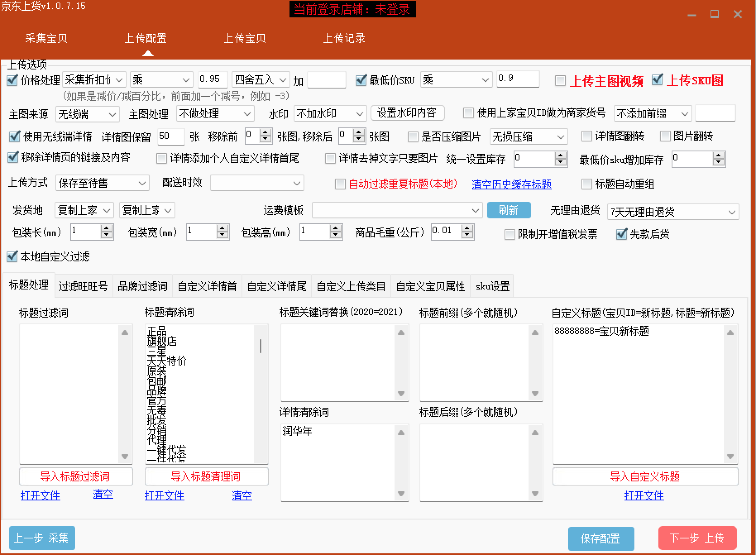Viewport: 756px width, 555px height.
Task: Open the 采集折扣价 price dropdown
Action: [x=94, y=79]
